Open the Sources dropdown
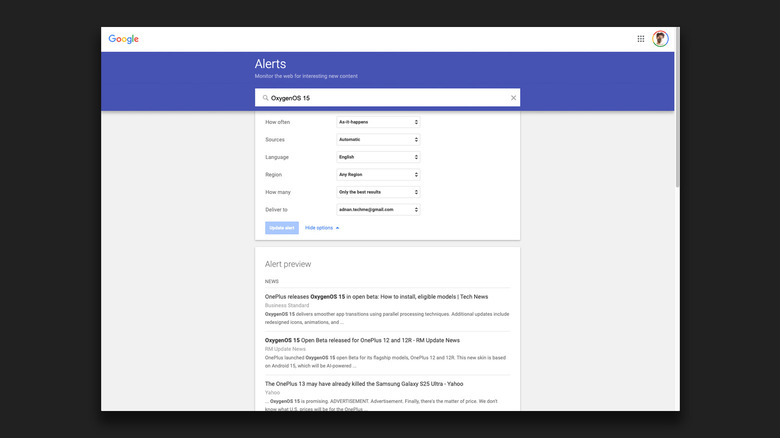The width and height of the screenshot is (780, 438). [378, 139]
